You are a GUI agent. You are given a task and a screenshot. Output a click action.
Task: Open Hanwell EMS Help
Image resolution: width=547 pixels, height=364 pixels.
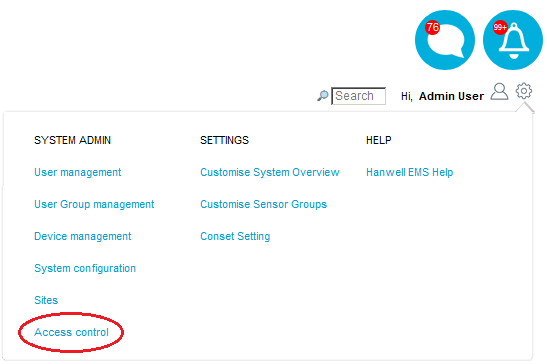[x=410, y=172]
